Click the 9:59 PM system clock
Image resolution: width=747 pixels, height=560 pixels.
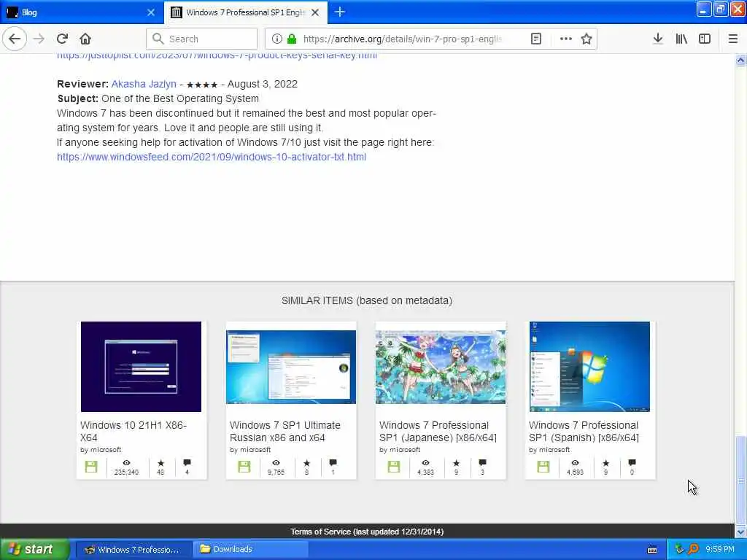(x=720, y=550)
